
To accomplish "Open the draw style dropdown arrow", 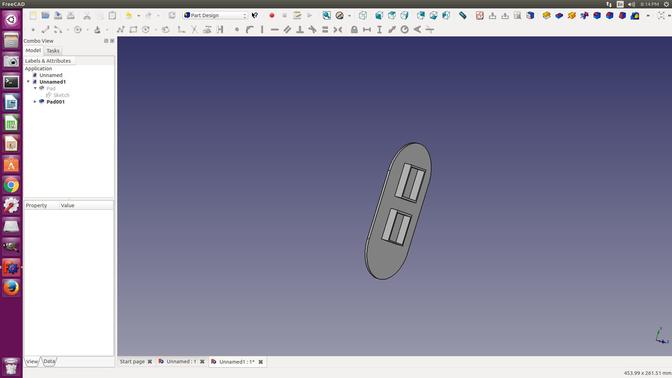I will [349, 16].
